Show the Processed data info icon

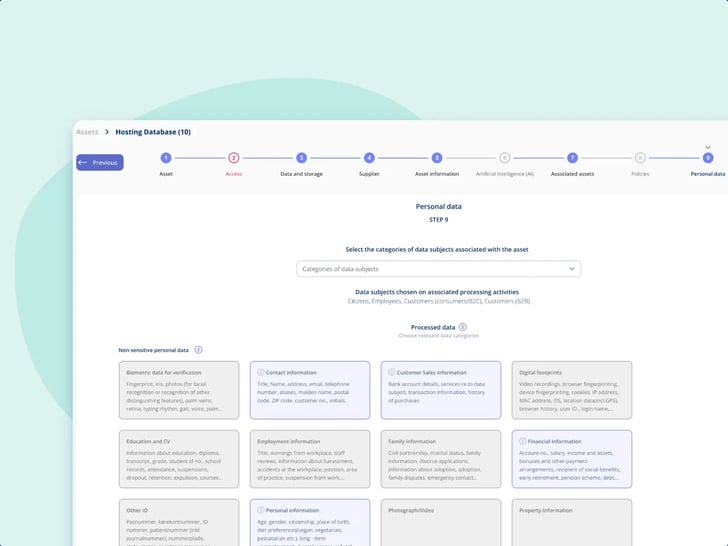(x=462, y=327)
